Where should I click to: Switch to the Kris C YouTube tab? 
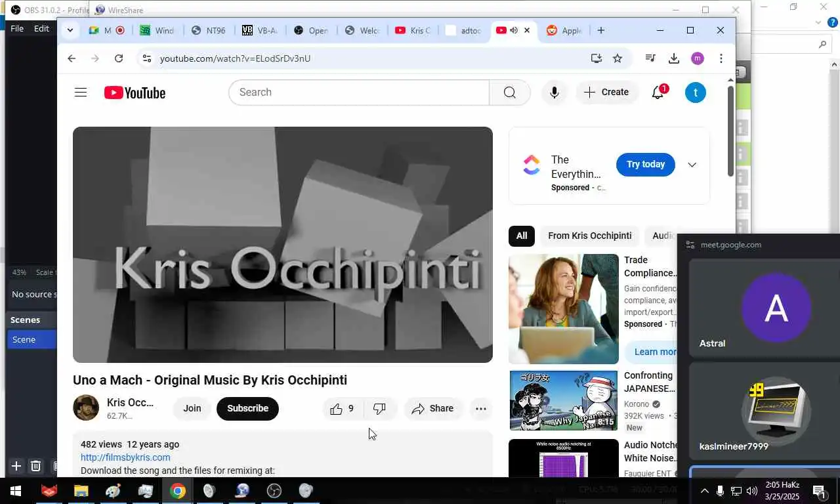pyautogui.click(x=413, y=30)
